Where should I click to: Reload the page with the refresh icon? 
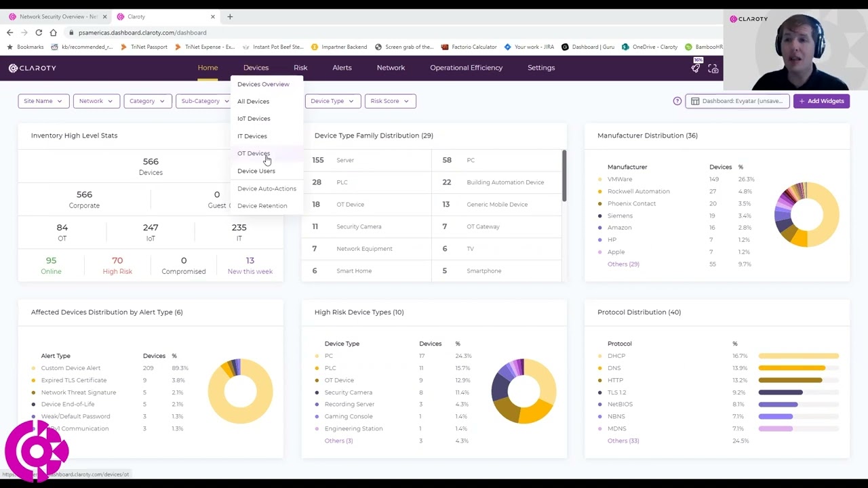coord(39,33)
